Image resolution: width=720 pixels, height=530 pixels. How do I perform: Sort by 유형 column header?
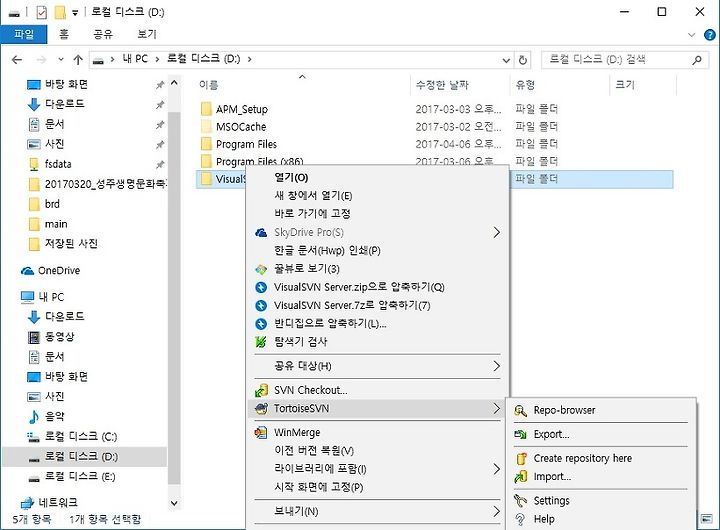point(525,85)
